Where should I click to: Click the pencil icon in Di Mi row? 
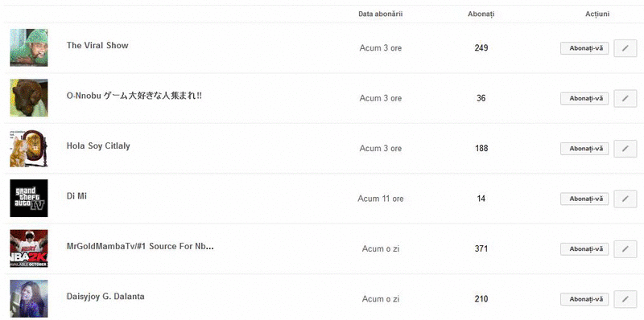[625, 199]
